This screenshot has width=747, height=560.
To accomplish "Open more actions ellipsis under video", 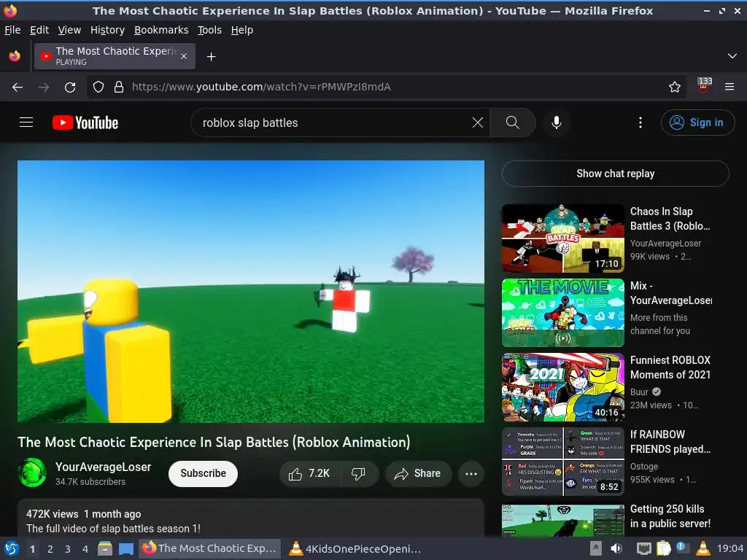I will click(471, 473).
